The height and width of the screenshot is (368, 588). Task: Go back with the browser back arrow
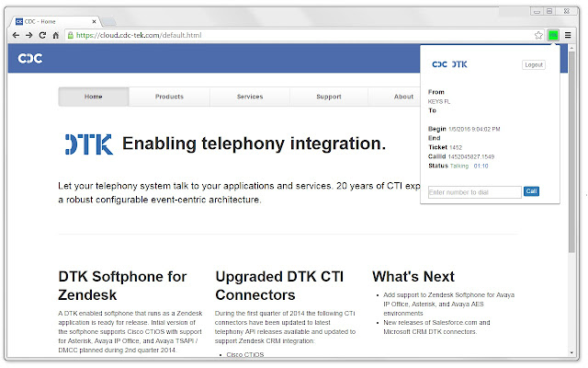tap(16, 35)
